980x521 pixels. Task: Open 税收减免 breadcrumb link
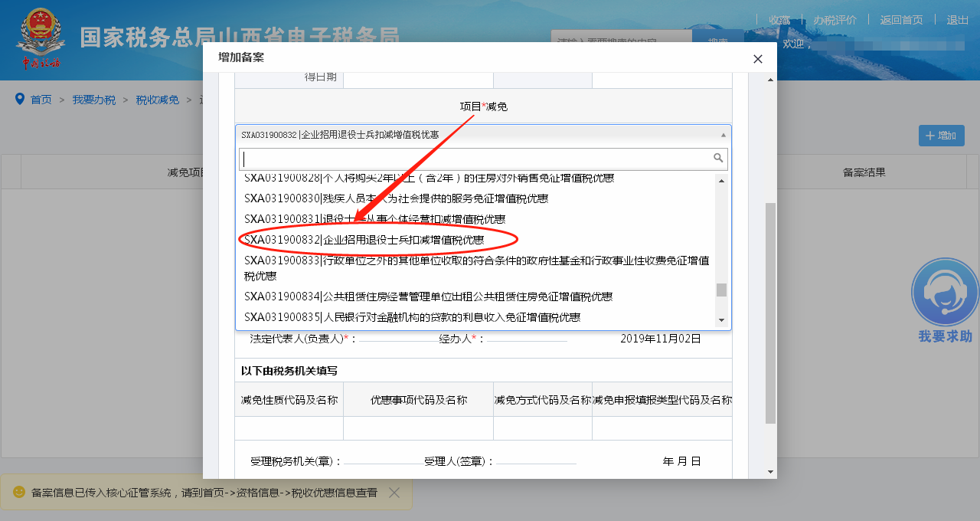pos(158,100)
